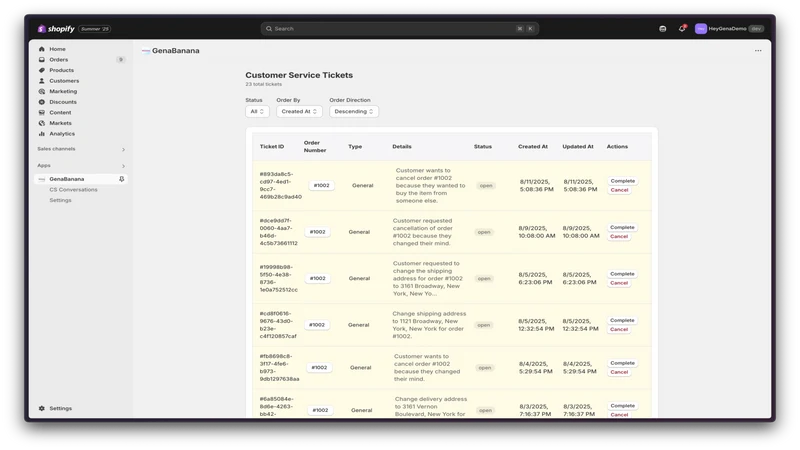Click the Settings gear icon at bottom
Viewport: 800px width, 450px height.
[x=42, y=408]
